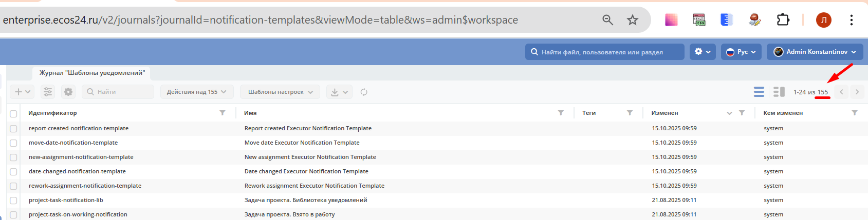The width and height of the screenshot is (868, 220).
Task: Click the refresh journal icon in toolbar
Action: [x=364, y=92]
